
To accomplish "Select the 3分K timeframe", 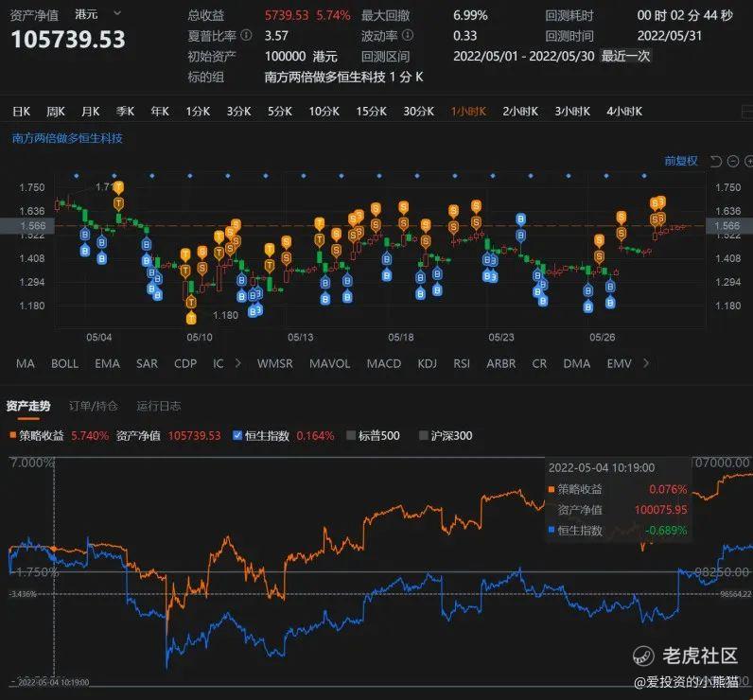I will tap(238, 112).
